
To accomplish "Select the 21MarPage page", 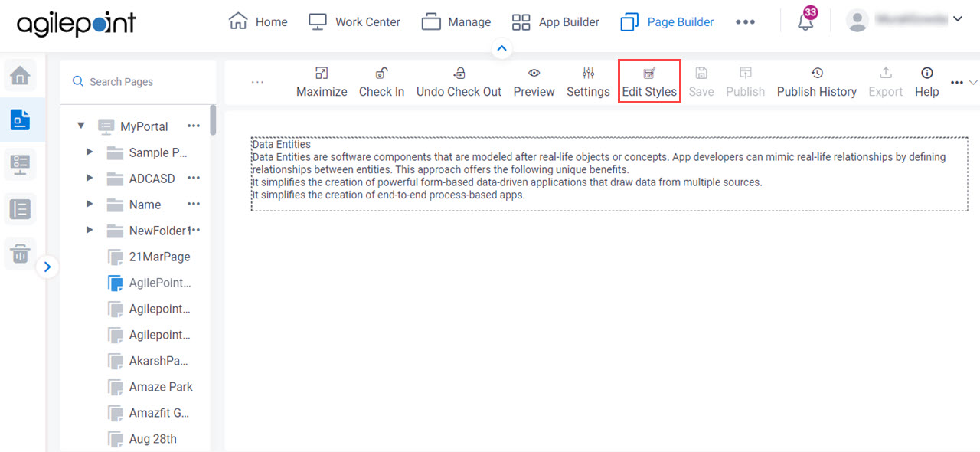I will tap(159, 257).
